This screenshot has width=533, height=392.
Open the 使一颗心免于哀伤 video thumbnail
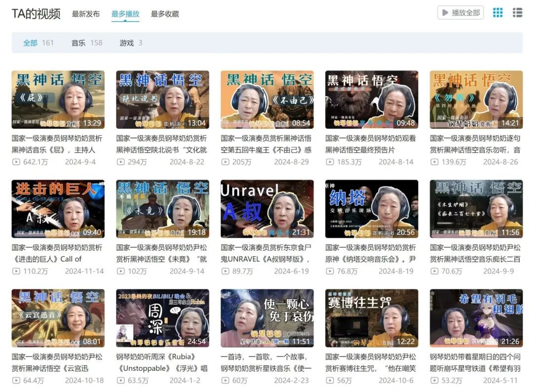tap(267, 318)
